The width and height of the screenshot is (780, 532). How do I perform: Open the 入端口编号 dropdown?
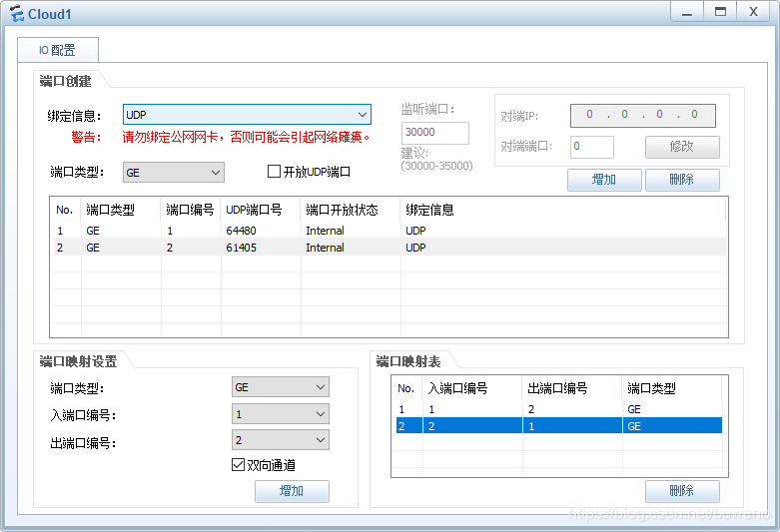point(281,413)
